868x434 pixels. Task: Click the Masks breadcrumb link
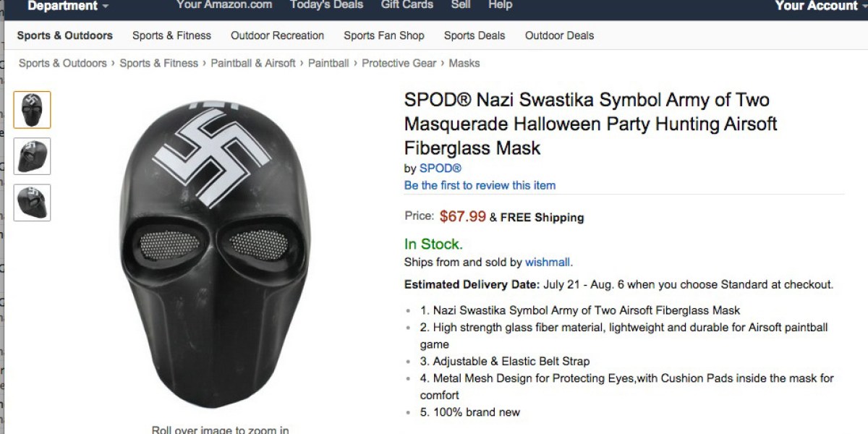click(x=464, y=63)
